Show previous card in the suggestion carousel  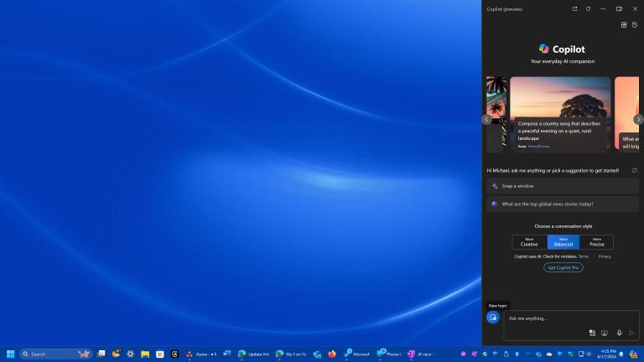486,120
